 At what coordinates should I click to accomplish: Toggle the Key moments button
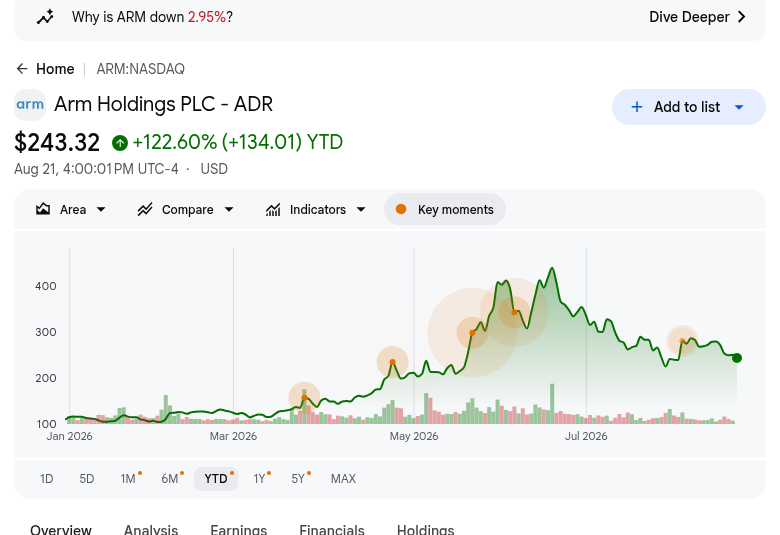point(445,210)
